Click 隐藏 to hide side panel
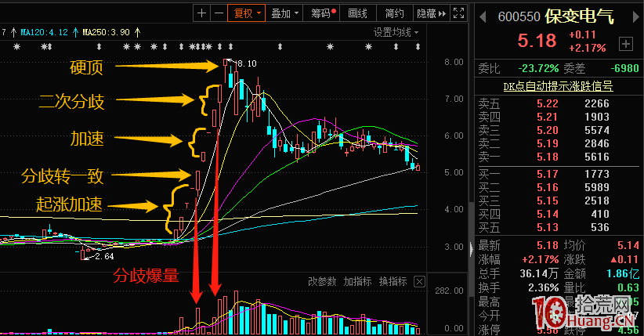644x336 pixels. pyautogui.click(x=431, y=13)
